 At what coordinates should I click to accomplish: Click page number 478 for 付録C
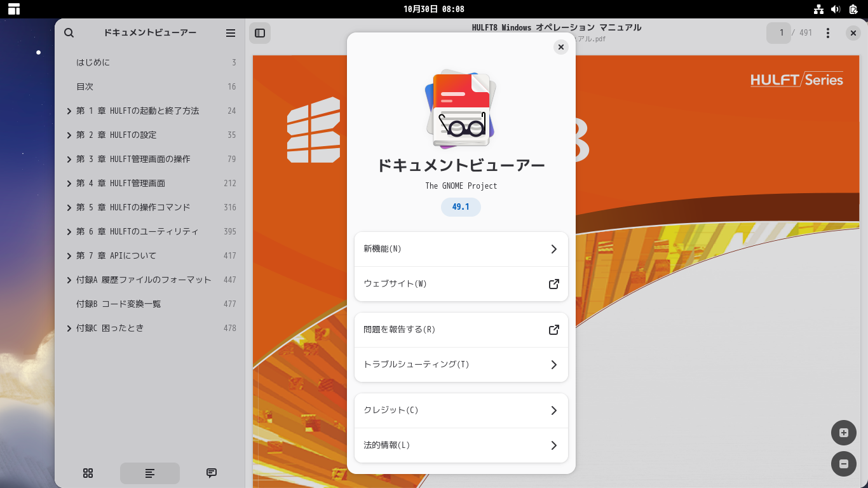click(230, 329)
